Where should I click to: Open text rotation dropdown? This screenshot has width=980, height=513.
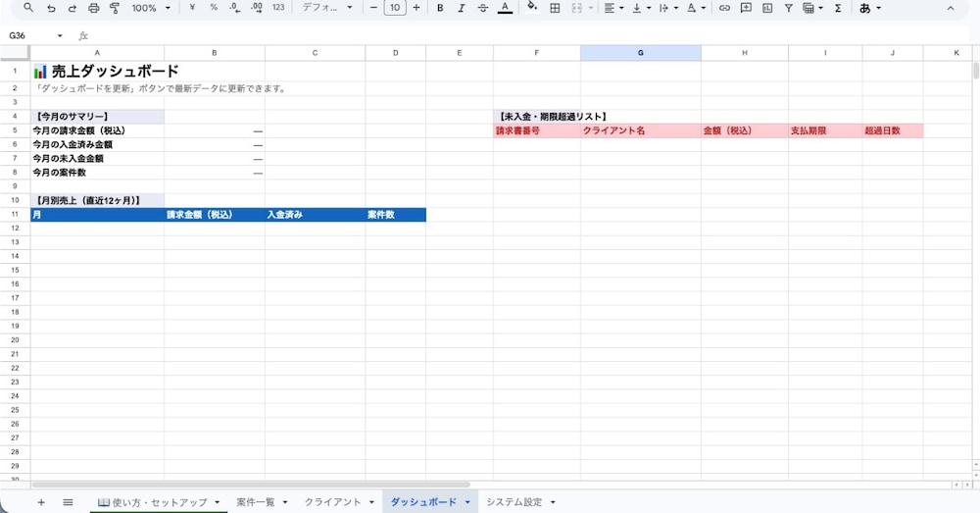pyautogui.click(x=696, y=8)
